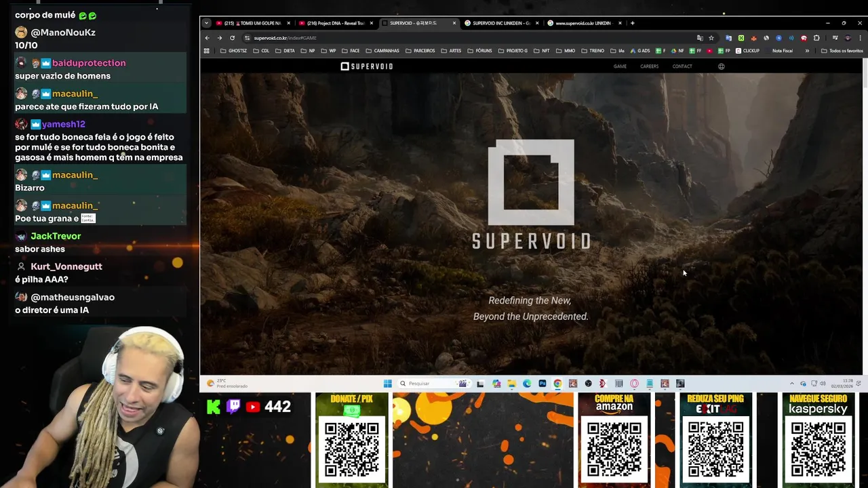Open a new browser tab
This screenshot has width=868, height=488.
632,23
